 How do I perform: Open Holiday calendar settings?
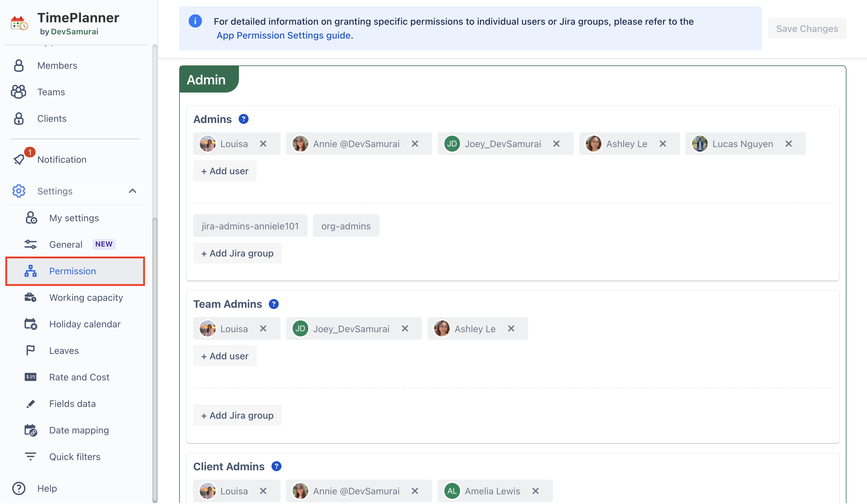pos(85,324)
